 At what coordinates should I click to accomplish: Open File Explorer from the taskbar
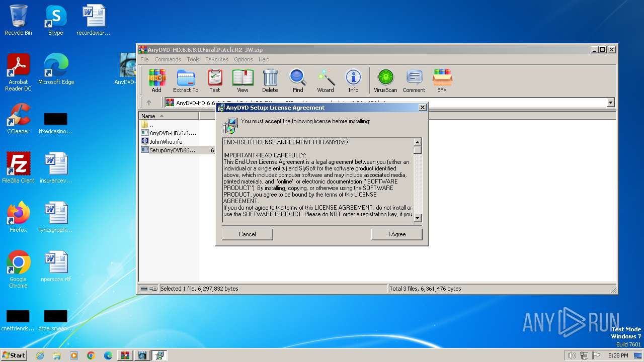click(57, 355)
